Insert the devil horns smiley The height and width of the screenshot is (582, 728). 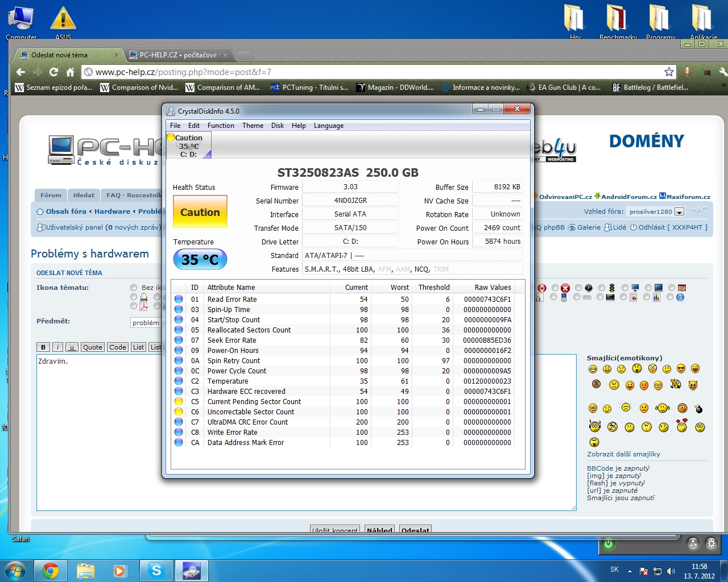[693, 385]
